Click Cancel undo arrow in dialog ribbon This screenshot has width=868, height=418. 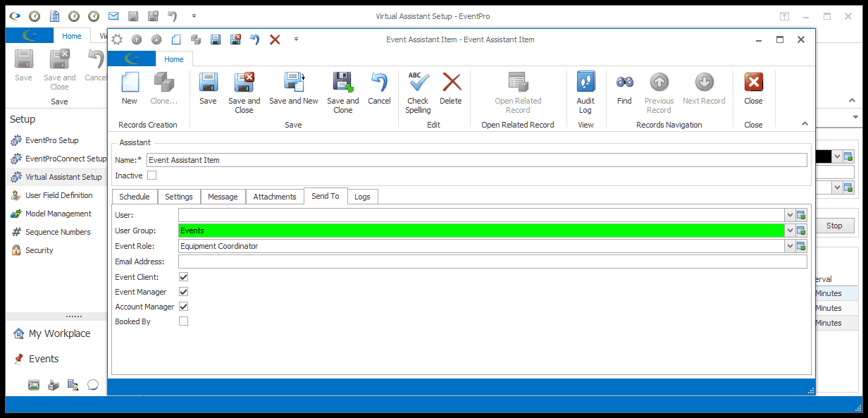point(379,82)
